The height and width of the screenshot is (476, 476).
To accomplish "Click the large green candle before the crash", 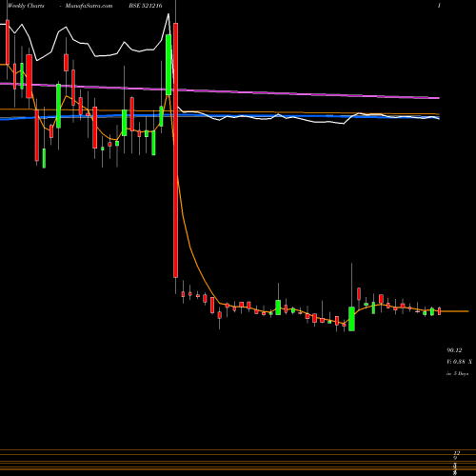I will coord(169,65).
